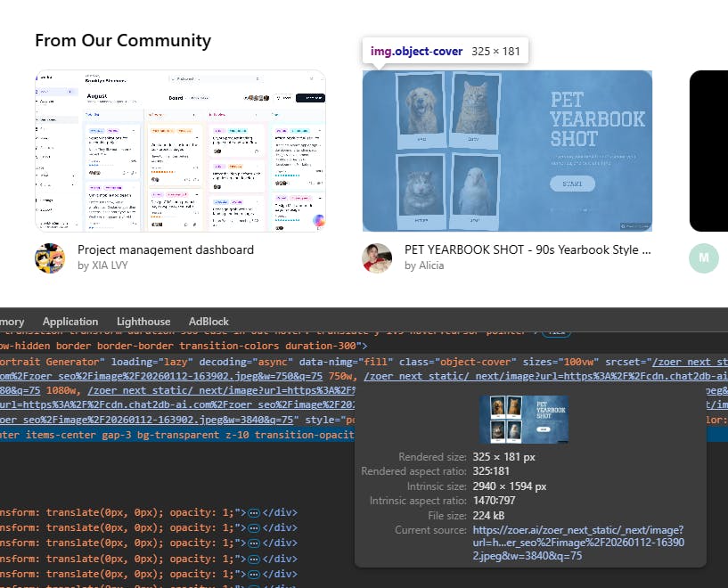Click the intrinsic aspect ratio '1470:797' value
Viewport: 728px width, 588px height.
pos(494,501)
